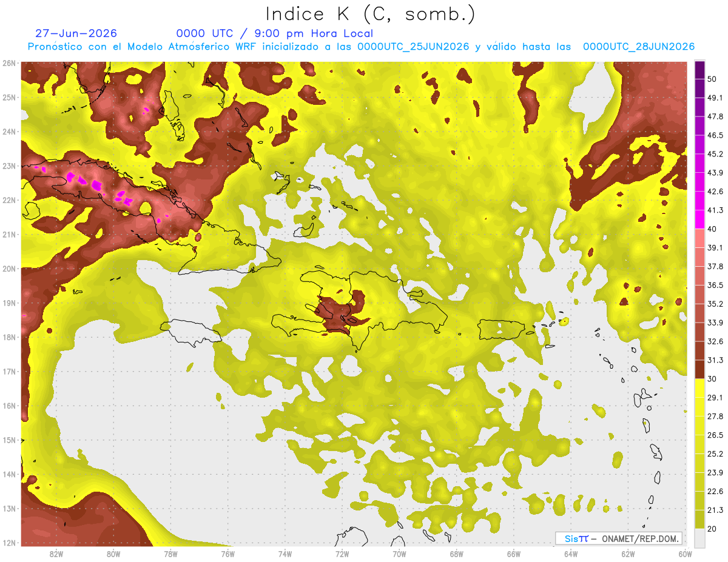
Task: Click the salmon-pink band between 39.1 and 40
Action: (x=699, y=238)
